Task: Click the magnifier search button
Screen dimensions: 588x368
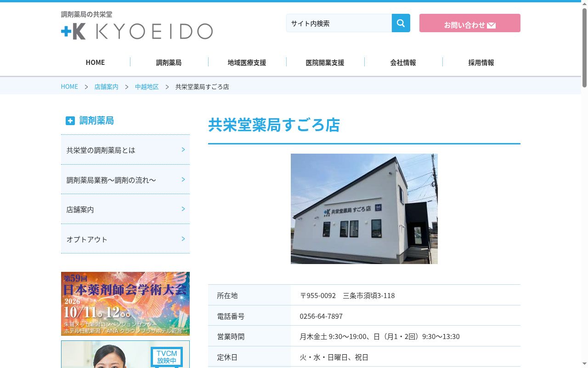Action: 401,23
